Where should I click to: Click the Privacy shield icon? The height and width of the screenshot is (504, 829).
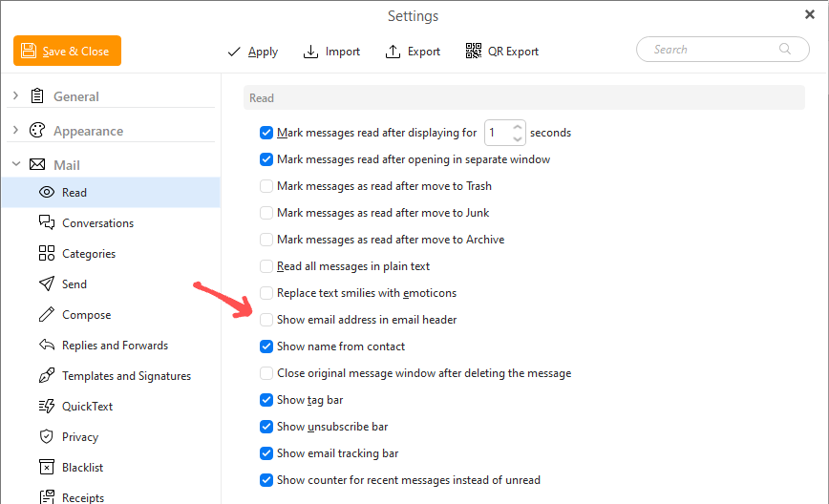click(x=47, y=436)
